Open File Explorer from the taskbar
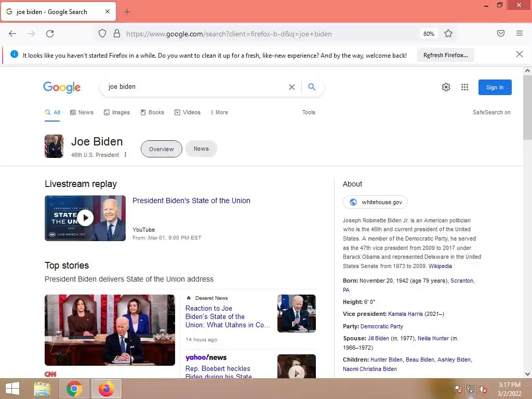Screen dimensions: 532x399 (42, 389)
